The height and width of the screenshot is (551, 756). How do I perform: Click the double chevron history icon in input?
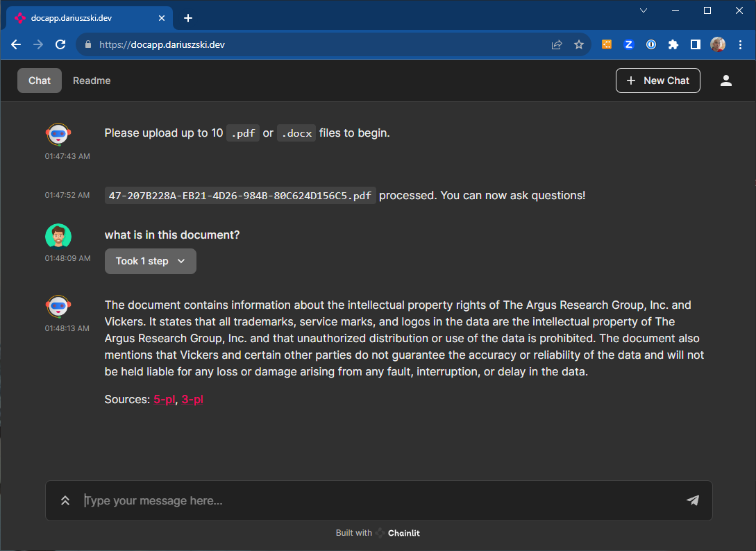click(65, 500)
